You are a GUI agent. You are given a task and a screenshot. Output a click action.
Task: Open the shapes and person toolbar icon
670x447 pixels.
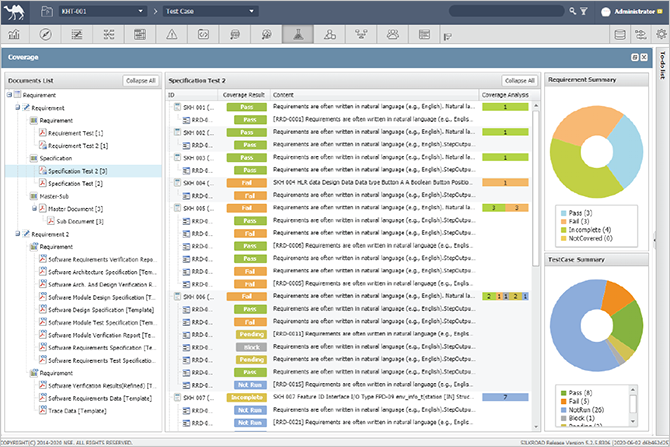click(329, 34)
